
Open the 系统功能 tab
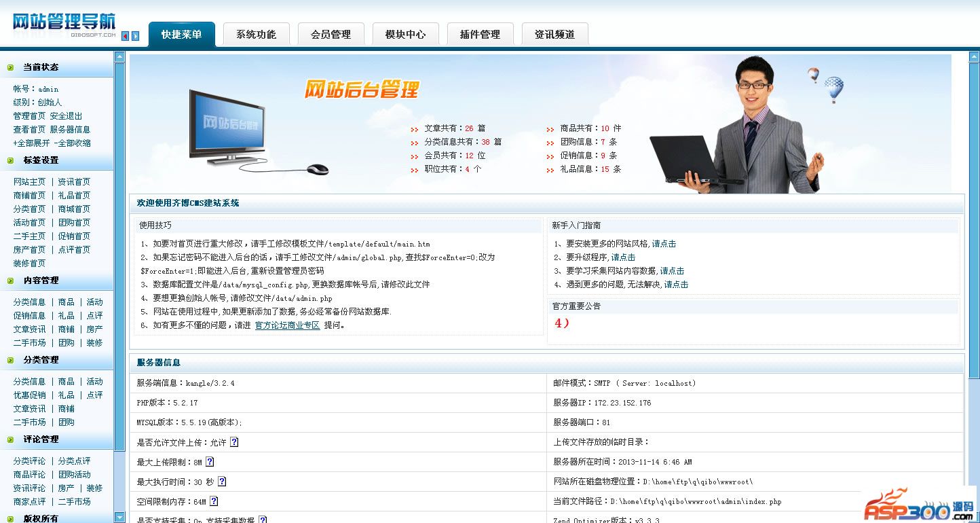(256, 35)
